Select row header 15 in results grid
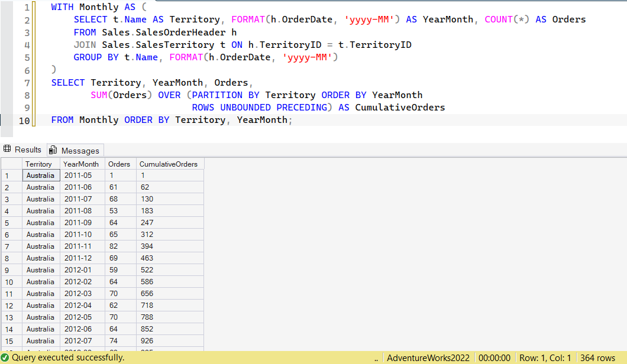627x364 pixels. (12, 341)
